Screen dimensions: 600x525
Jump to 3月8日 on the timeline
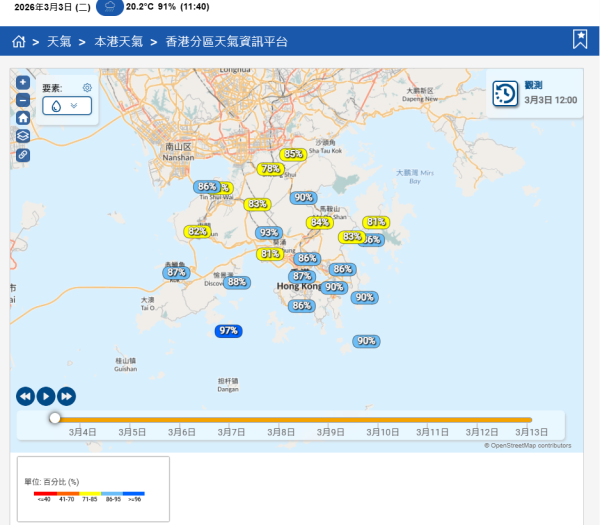[x=281, y=432]
